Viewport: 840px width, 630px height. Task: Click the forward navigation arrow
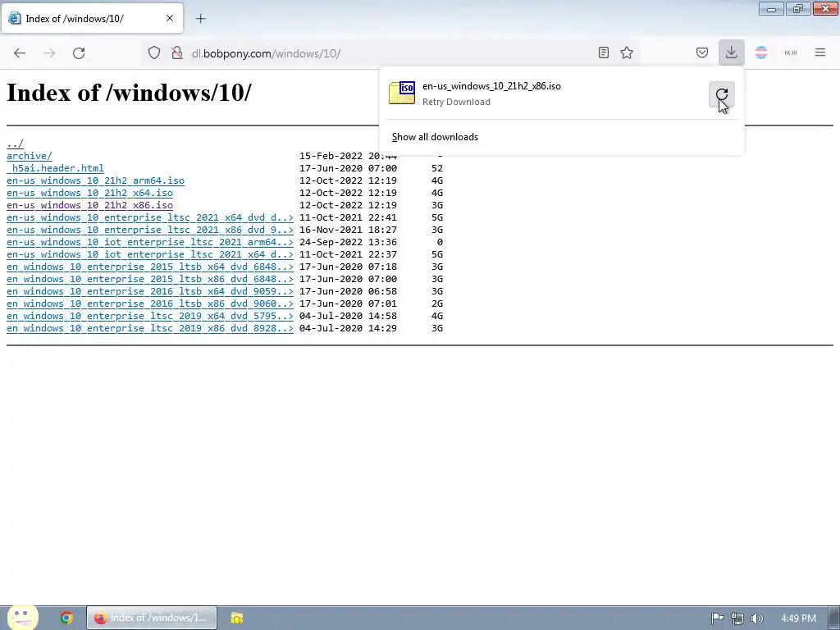click(49, 53)
